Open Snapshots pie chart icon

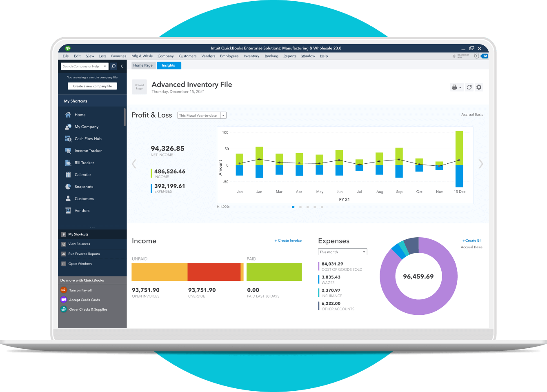pyautogui.click(x=68, y=187)
